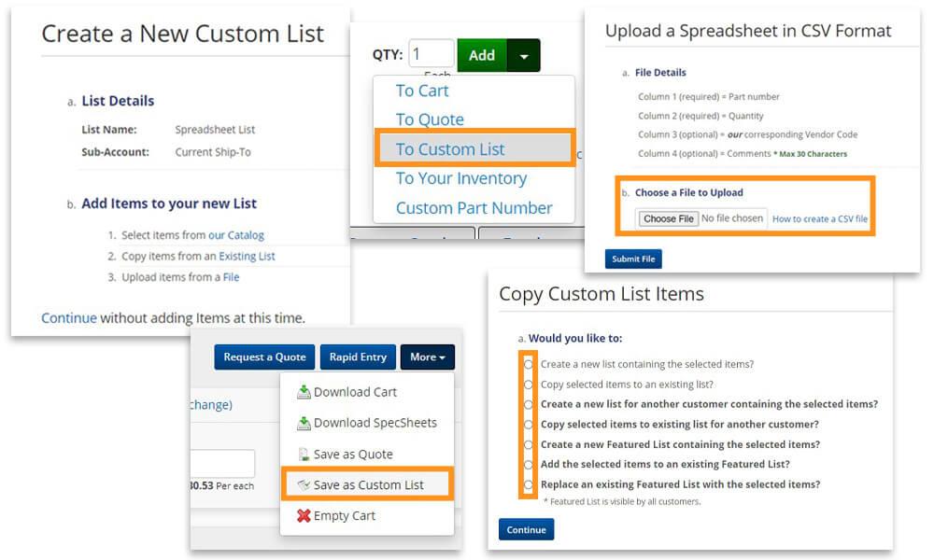Pick Custom Part Number from the menu
The height and width of the screenshot is (560, 934).
tap(474, 208)
